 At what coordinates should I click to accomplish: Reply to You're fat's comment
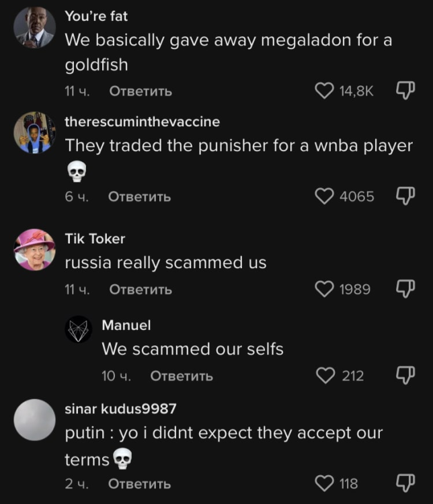point(140,91)
